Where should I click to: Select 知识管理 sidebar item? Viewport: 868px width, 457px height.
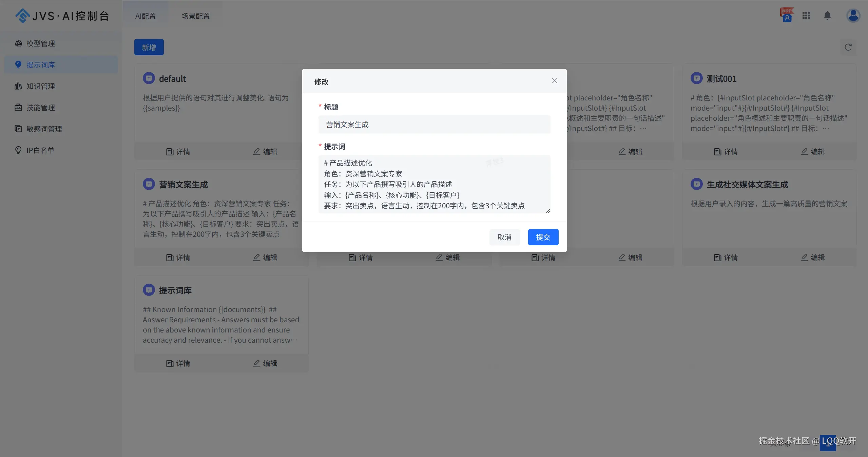coord(40,86)
